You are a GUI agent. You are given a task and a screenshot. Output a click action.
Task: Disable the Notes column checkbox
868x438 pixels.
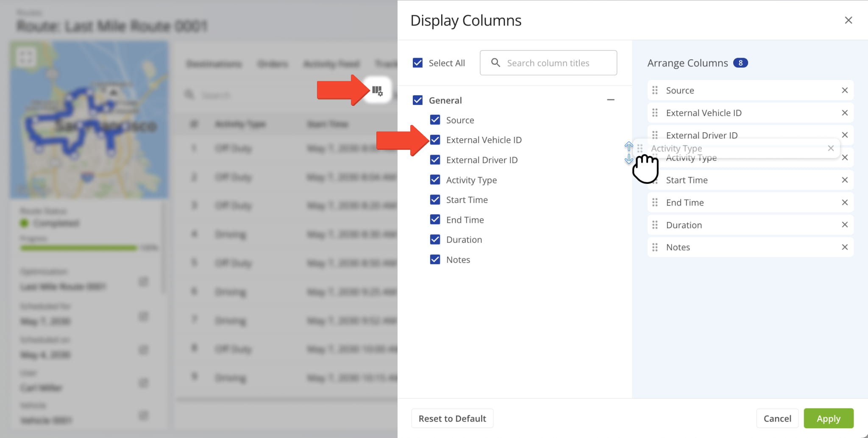(435, 260)
